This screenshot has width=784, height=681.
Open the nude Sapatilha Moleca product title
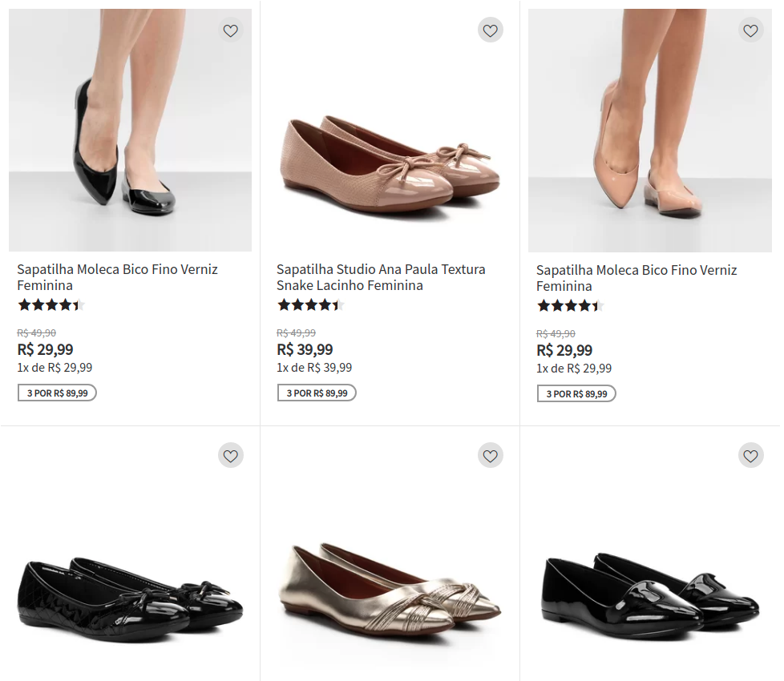coord(636,278)
